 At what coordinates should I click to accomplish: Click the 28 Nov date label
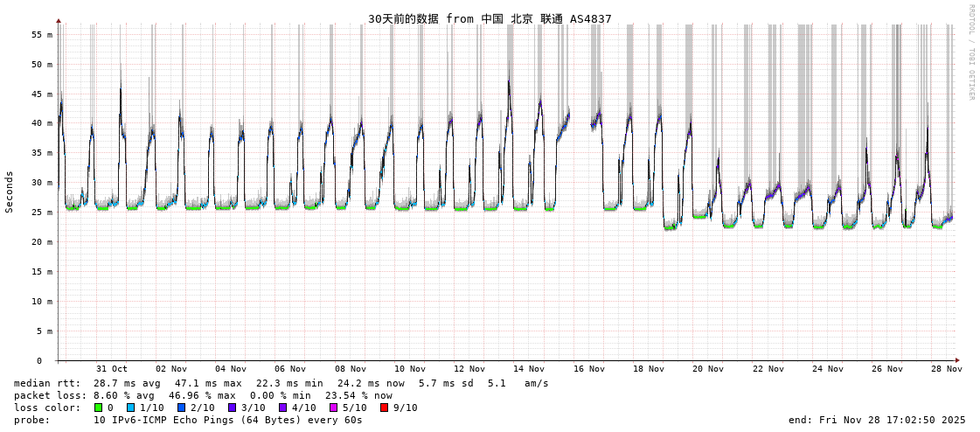pyautogui.click(x=946, y=369)
